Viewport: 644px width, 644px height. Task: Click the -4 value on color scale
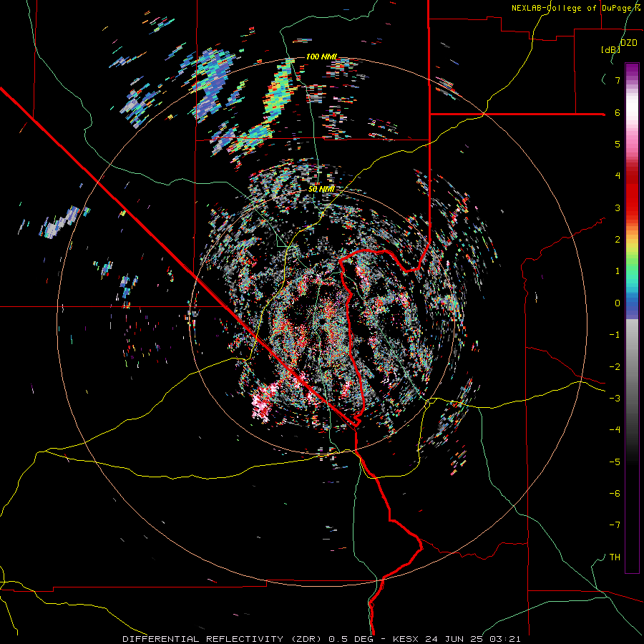coord(615,430)
